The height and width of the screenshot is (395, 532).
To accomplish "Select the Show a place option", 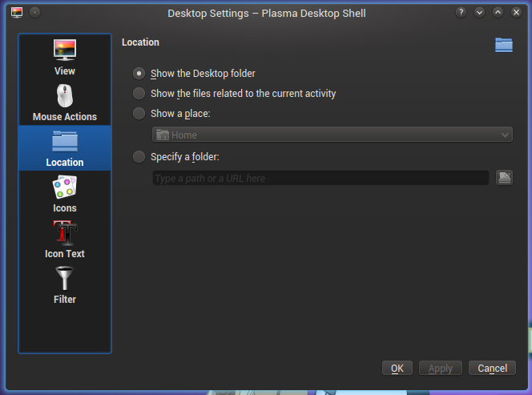I will pos(171,113).
